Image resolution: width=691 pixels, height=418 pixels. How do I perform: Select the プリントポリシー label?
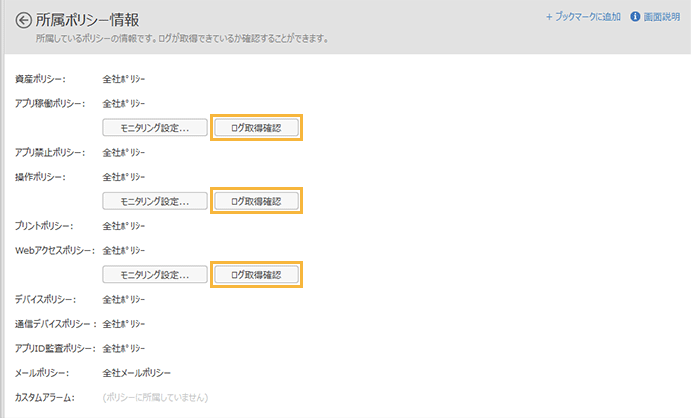click(44, 226)
